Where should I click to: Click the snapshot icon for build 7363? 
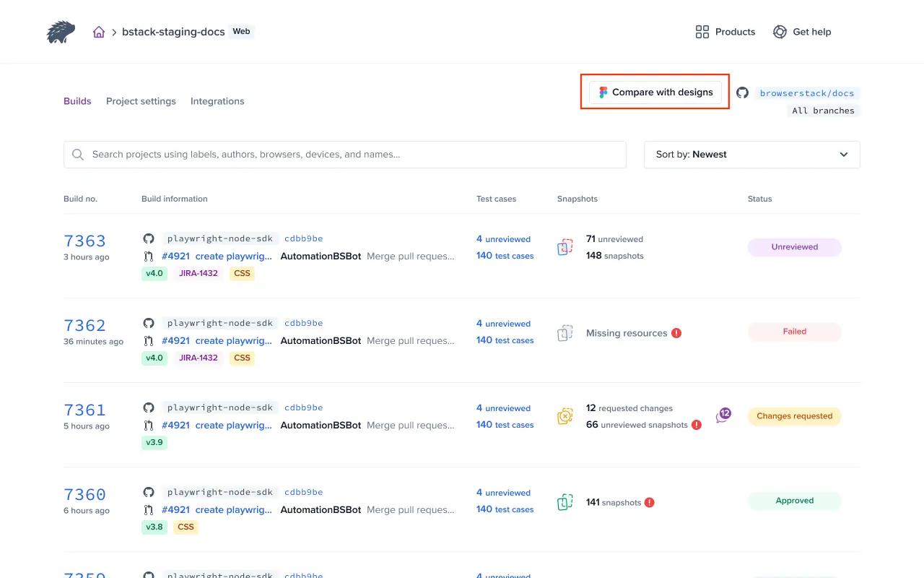coord(565,248)
